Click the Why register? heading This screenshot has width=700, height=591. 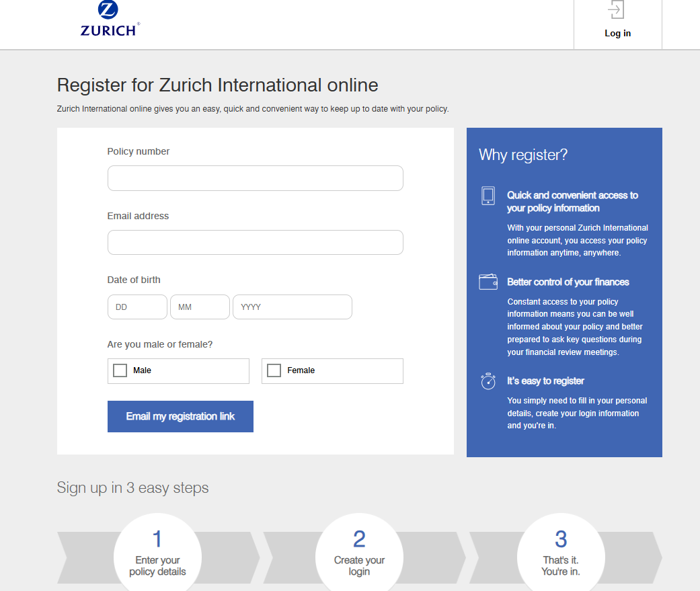click(523, 155)
